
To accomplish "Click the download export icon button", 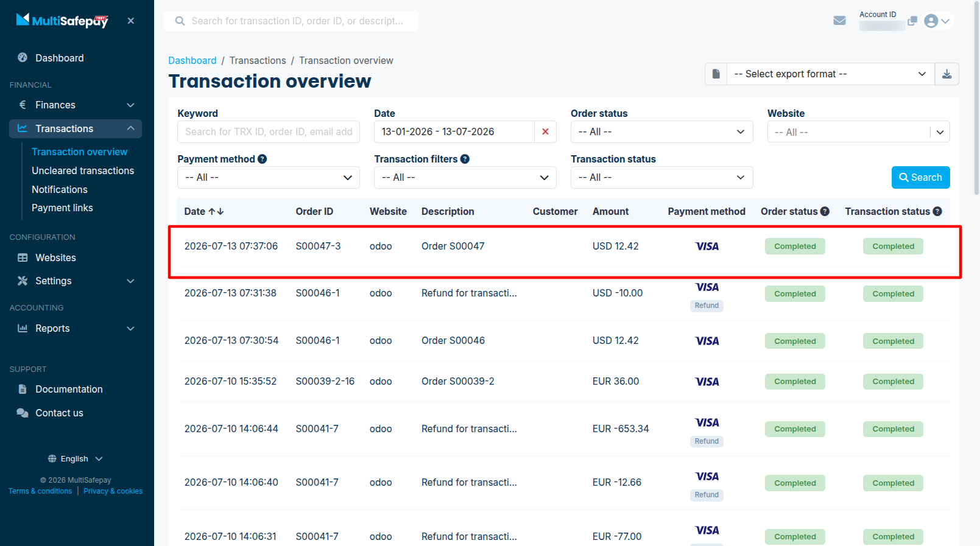I will (947, 74).
